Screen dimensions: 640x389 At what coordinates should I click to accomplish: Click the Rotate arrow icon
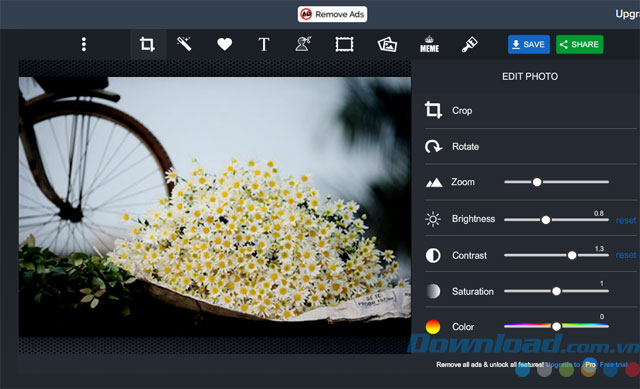pos(433,147)
